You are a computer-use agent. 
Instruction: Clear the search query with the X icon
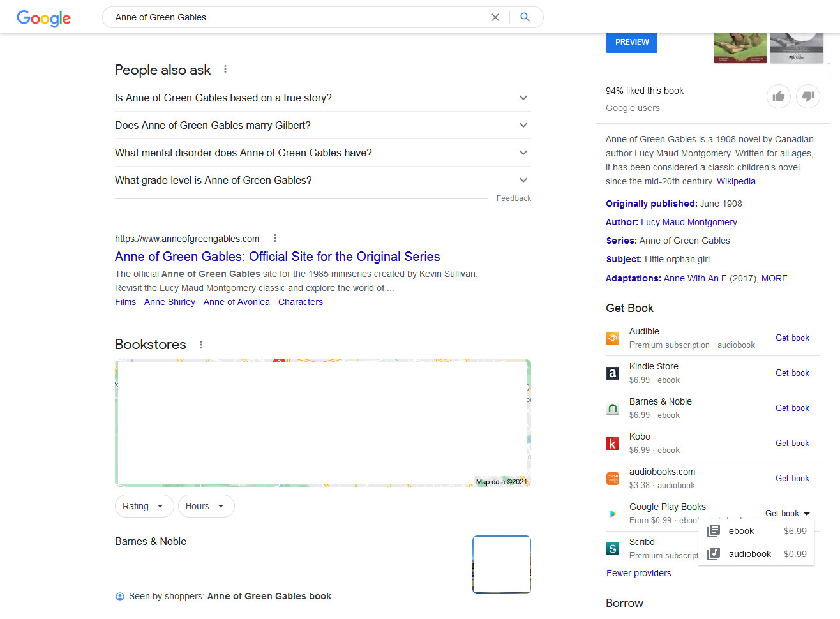coord(495,17)
